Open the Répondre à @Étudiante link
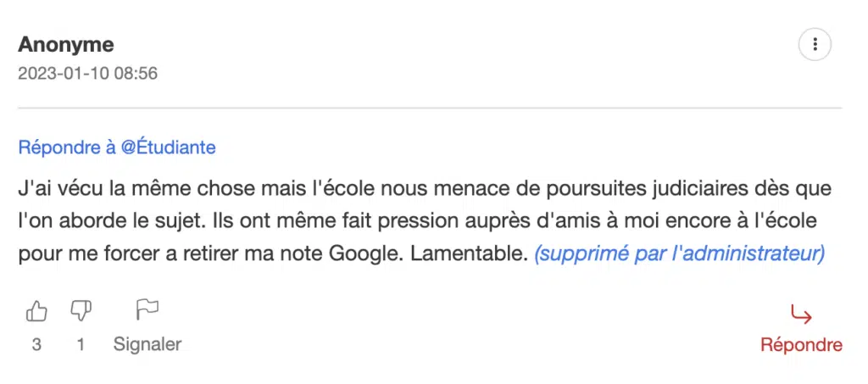The height and width of the screenshot is (384, 868). click(117, 147)
